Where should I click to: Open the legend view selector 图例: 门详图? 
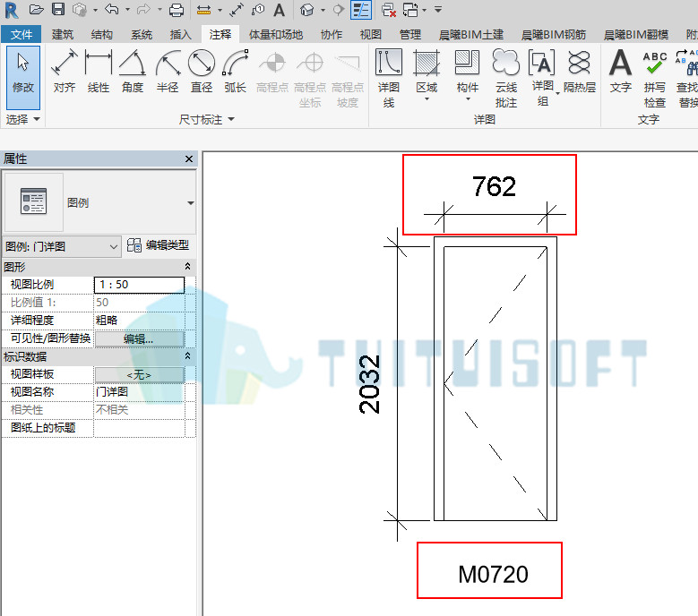(x=62, y=246)
